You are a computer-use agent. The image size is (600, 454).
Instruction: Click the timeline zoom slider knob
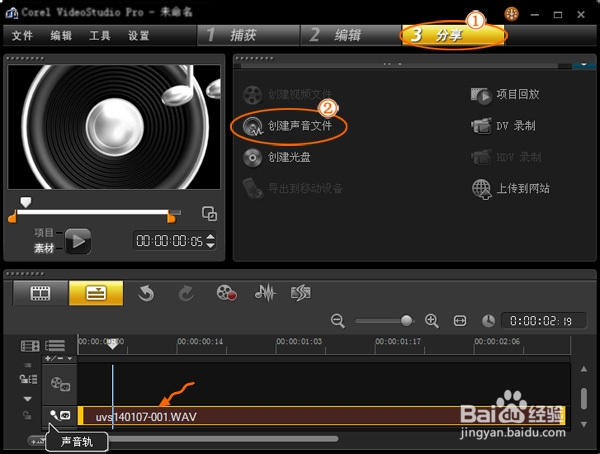click(x=406, y=320)
